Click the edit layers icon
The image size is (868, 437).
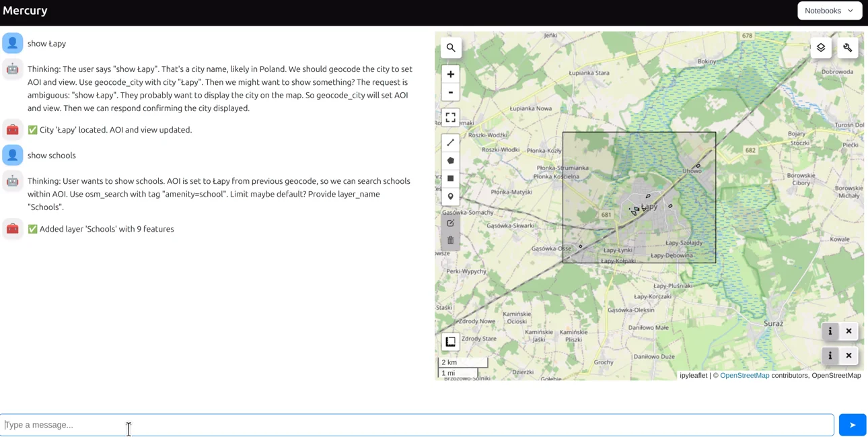pyautogui.click(x=451, y=223)
